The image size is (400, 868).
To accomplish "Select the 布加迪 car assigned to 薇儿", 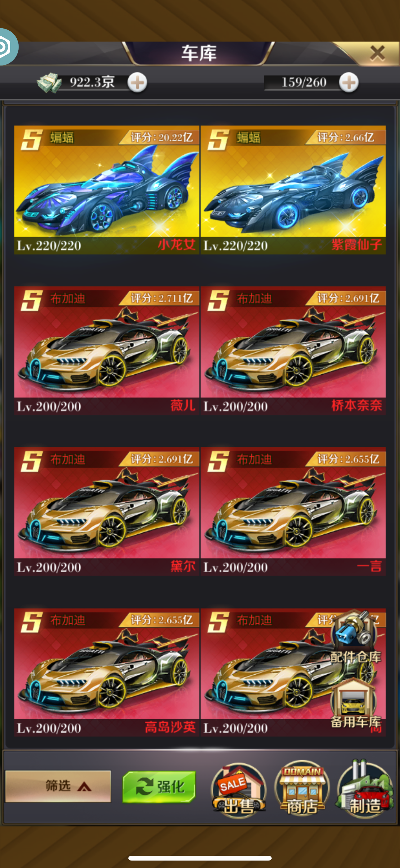I will 106,351.
